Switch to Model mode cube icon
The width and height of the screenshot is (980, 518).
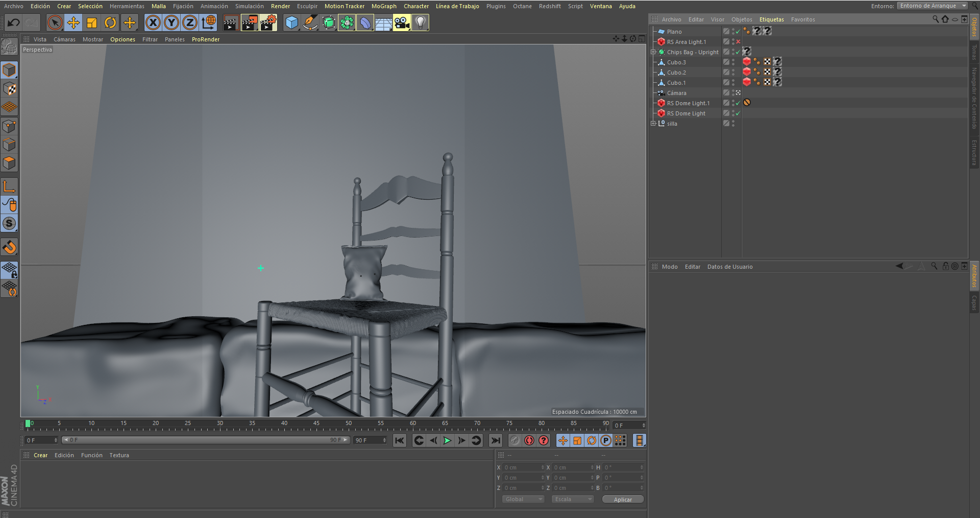pyautogui.click(x=9, y=70)
